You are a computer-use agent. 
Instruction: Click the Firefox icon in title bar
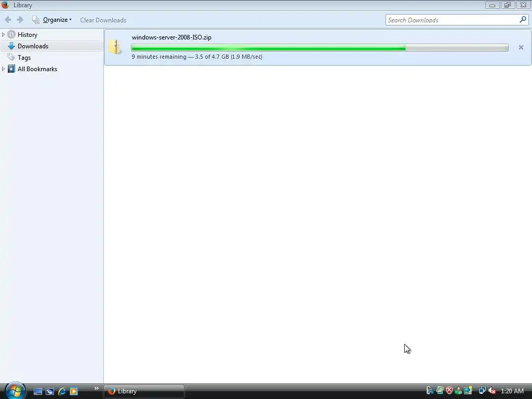(x=5, y=5)
